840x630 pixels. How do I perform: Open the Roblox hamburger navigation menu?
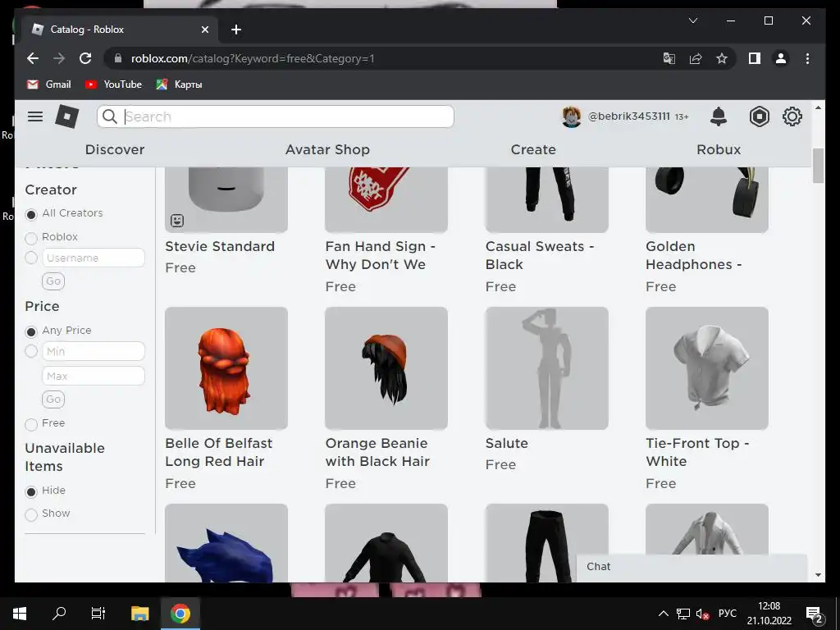coord(35,116)
